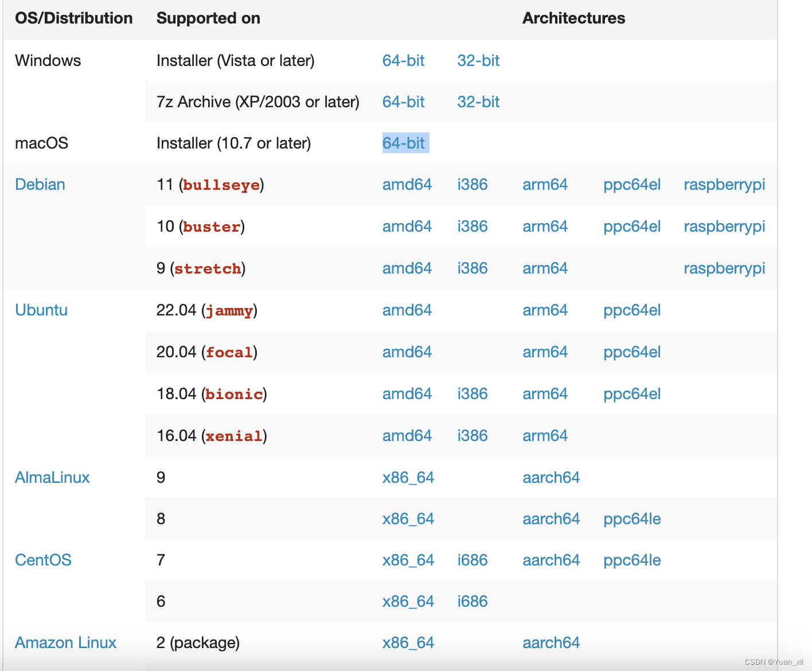Image resolution: width=812 pixels, height=671 pixels.
Task: Download Ubuntu 20.04 focal amd64 package
Action: 407,352
